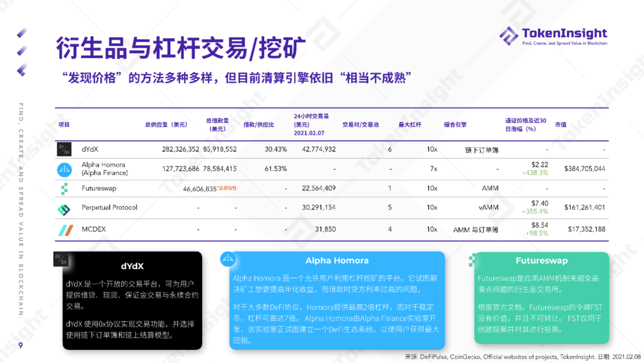Click the 61.53% ratio cell
The height and width of the screenshot is (363, 644).
pos(275,168)
